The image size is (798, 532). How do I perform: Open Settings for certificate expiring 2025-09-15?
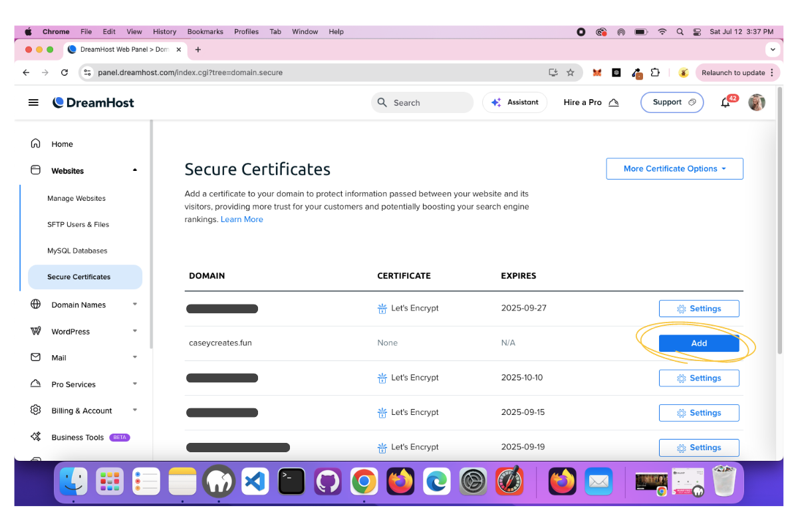coord(699,412)
